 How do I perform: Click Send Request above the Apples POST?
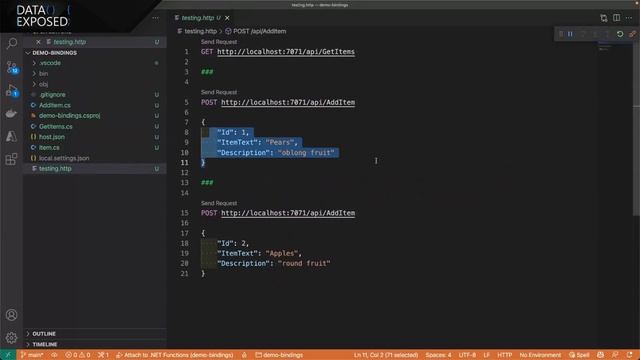219,203
